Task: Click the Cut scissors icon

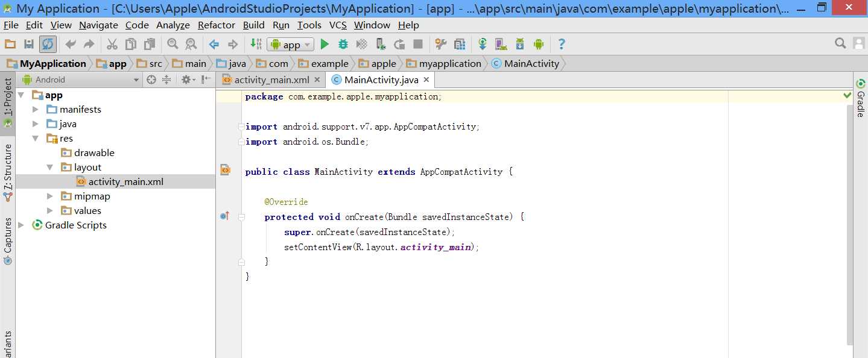Action: [112, 44]
